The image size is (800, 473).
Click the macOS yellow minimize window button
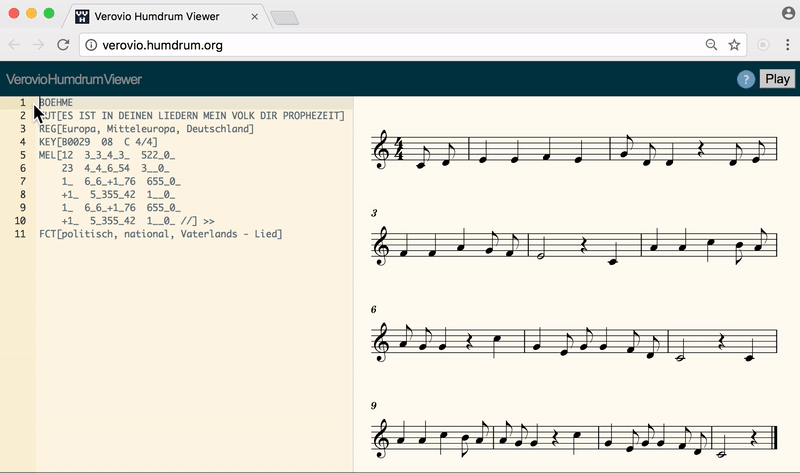pos(32,13)
